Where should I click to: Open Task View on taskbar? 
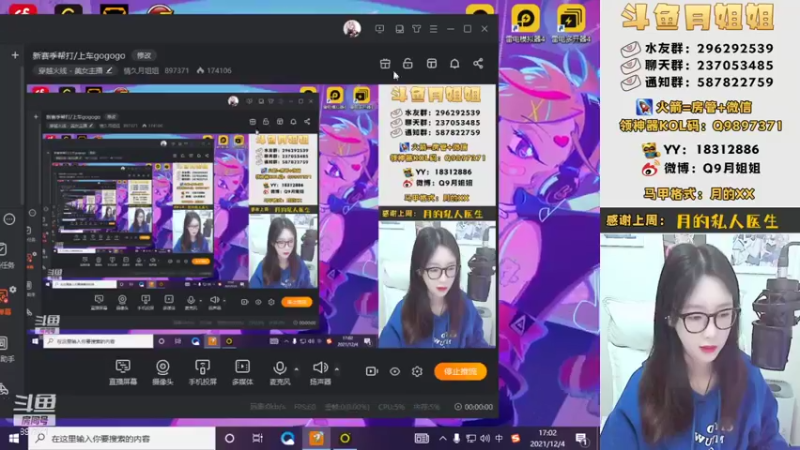tap(258, 438)
